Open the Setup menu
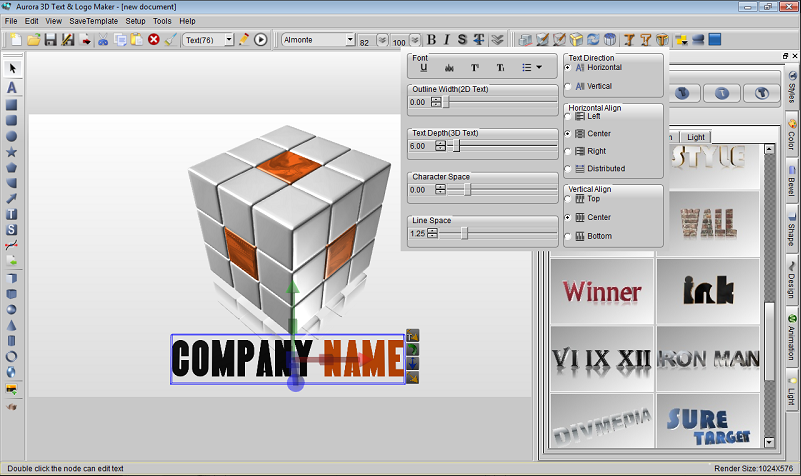The image size is (801, 476). [x=135, y=21]
